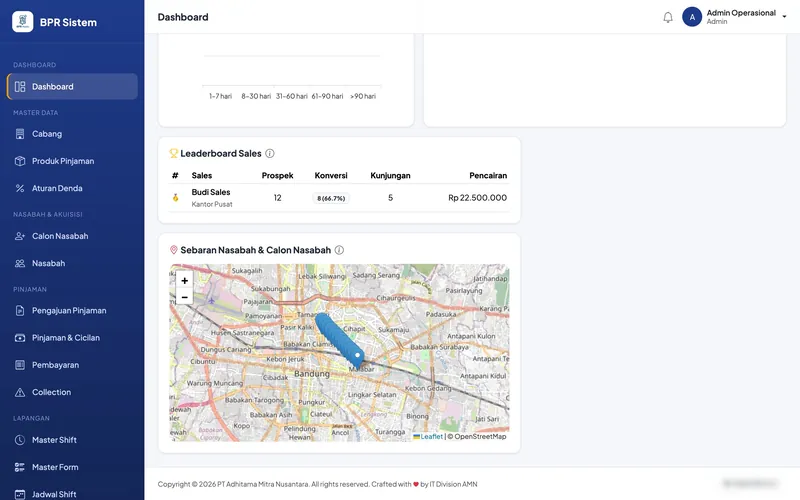The width and height of the screenshot is (800, 500).
Task: Click the Rp 22.500.000 pencairan value
Action: pyautogui.click(x=478, y=197)
